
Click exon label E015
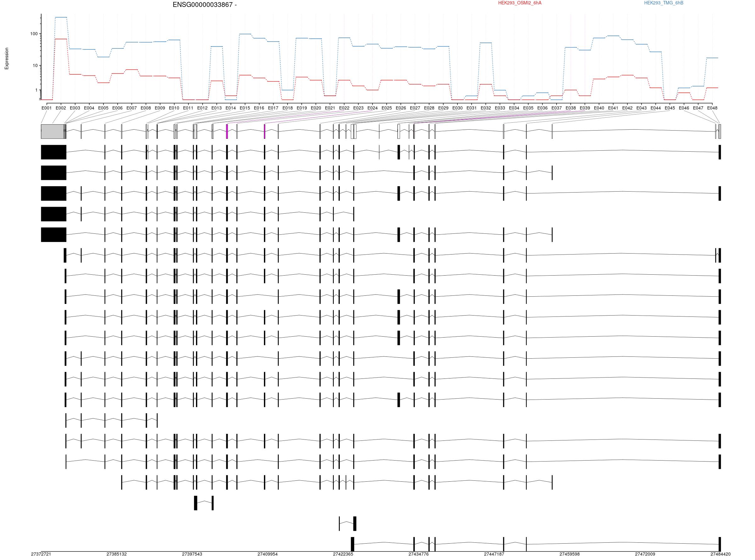click(x=245, y=108)
